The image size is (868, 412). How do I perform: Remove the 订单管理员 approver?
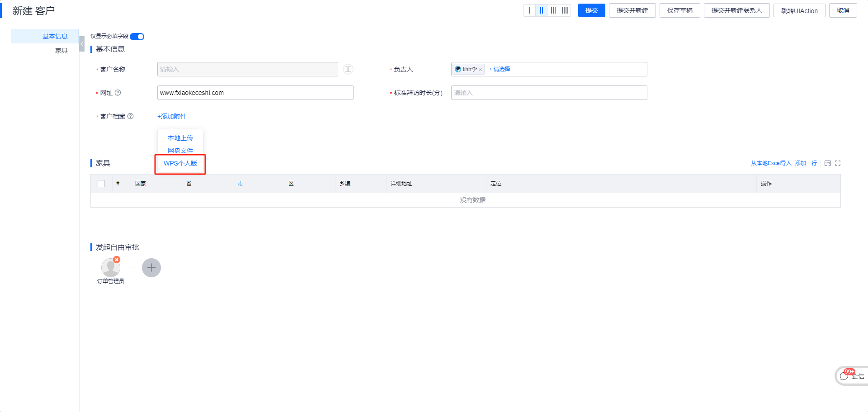(117, 260)
